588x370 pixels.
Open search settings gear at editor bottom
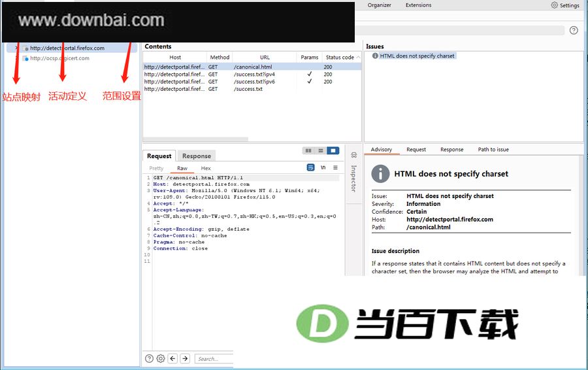[161, 358]
